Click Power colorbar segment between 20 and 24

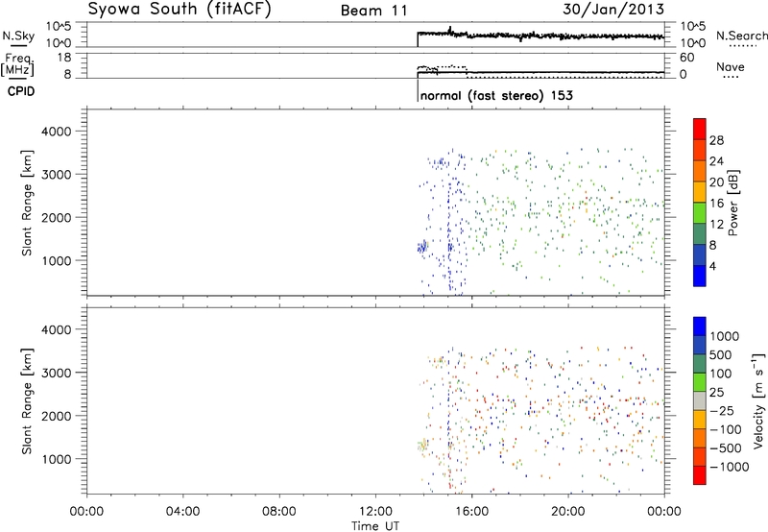700,171
